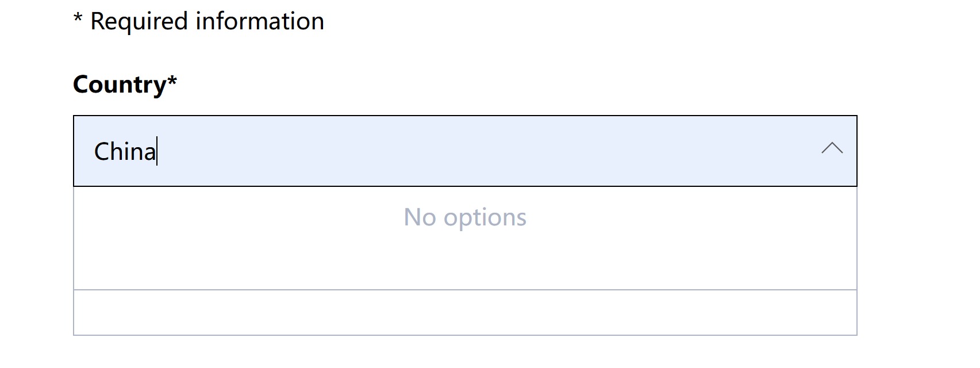Image resolution: width=980 pixels, height=368 pixels.
Task: Place cursor at the end of China
Action: (156, 152)
